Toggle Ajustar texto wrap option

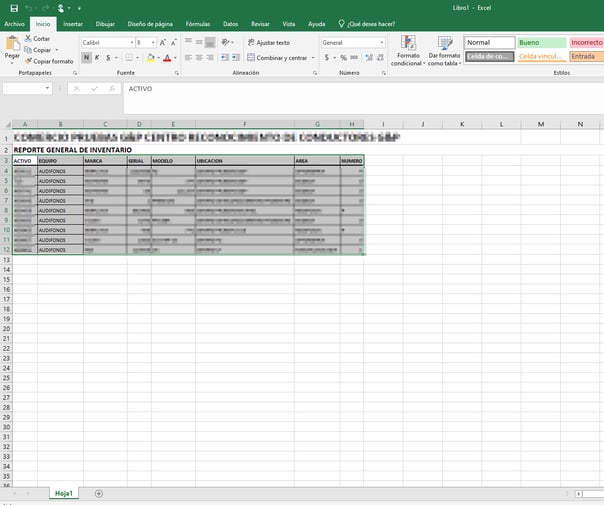[x=268, y=43]
